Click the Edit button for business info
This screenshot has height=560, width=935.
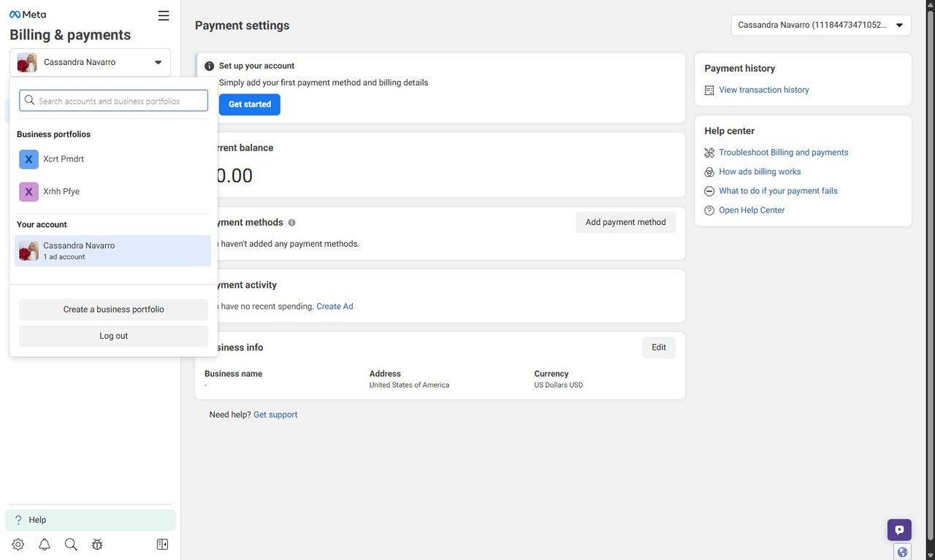[x=659, y=348]
